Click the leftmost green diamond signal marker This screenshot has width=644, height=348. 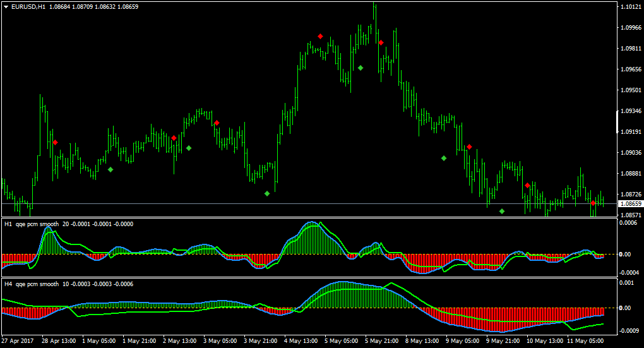coord(110,169)
